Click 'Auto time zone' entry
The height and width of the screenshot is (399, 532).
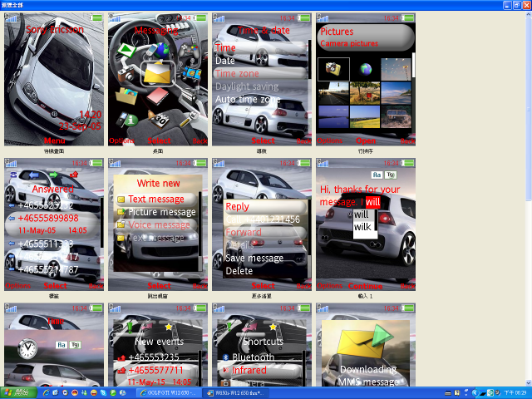pyautogui.click(x=248, y=100)
